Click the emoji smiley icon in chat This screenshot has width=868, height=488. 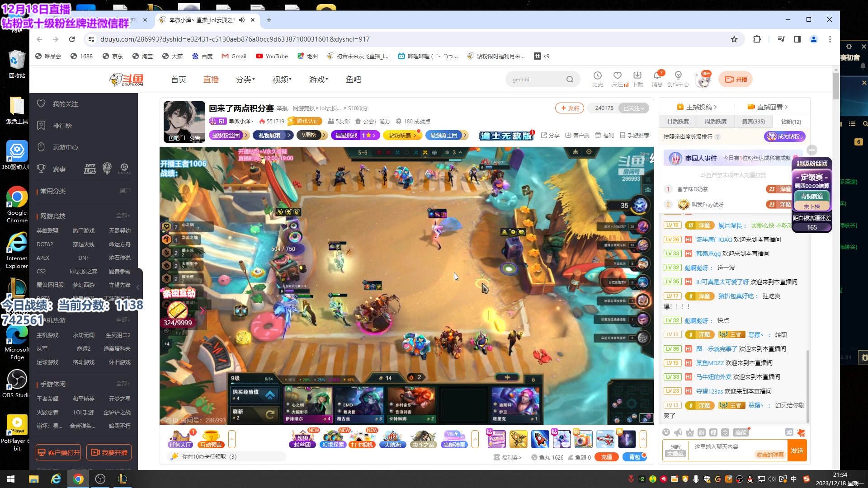point(666,432)
